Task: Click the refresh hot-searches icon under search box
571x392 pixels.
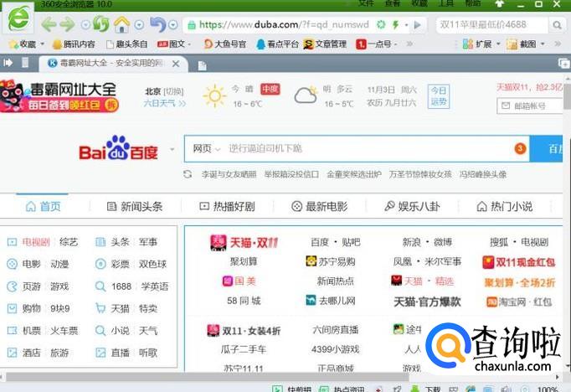Action: pyautogui.click(x=188, y=174)
